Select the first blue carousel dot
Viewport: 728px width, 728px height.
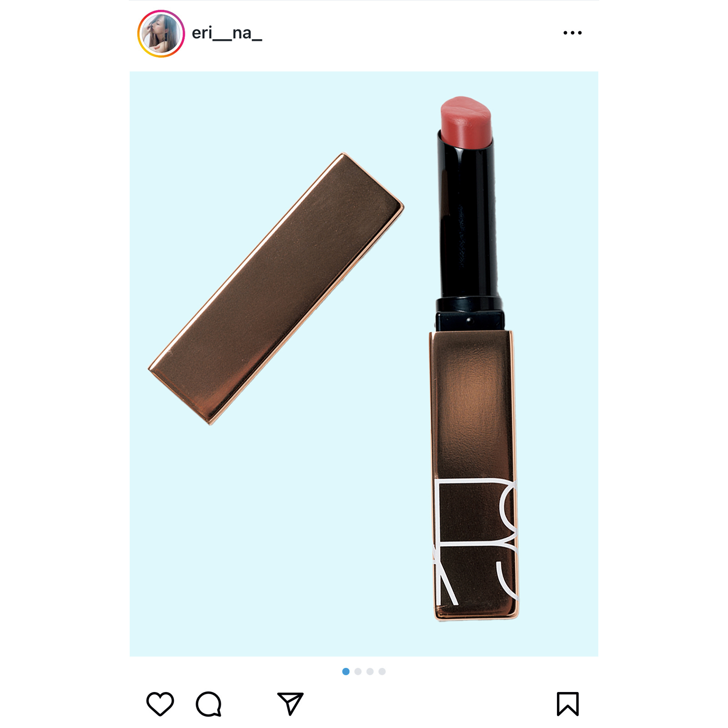346,671
